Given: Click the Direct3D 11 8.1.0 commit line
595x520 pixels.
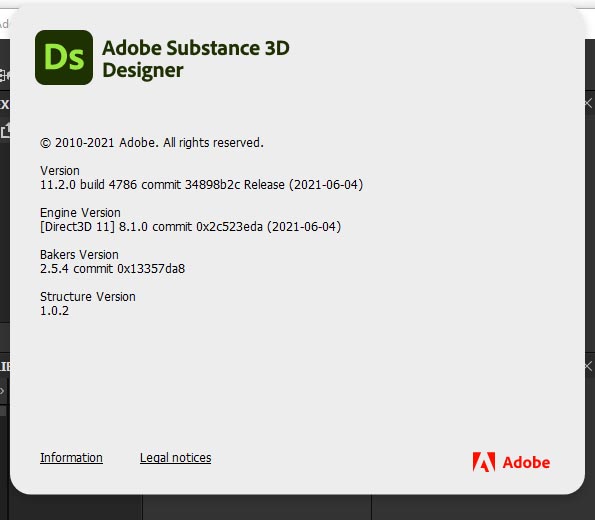Looking at the screenshot, I should click(190, 227).
